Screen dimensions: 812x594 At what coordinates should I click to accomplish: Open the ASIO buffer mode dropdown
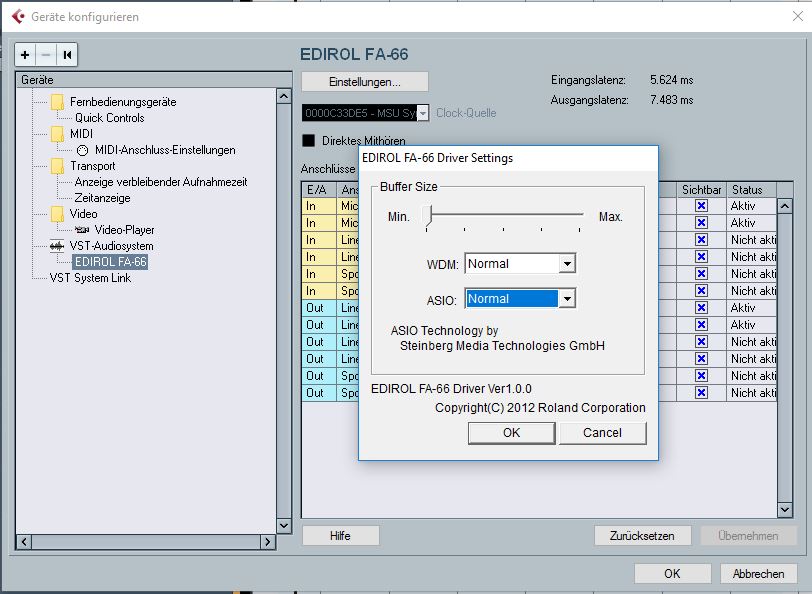[567, 299]
